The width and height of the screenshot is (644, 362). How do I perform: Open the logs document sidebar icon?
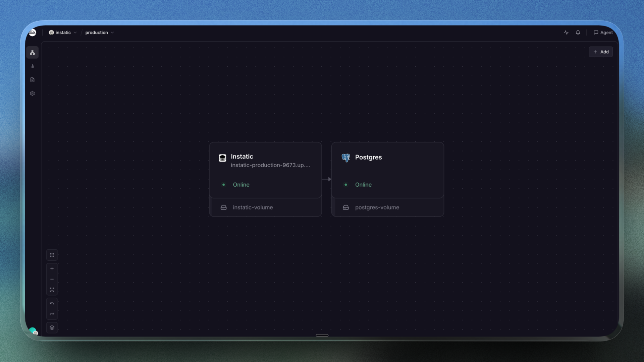33,80
